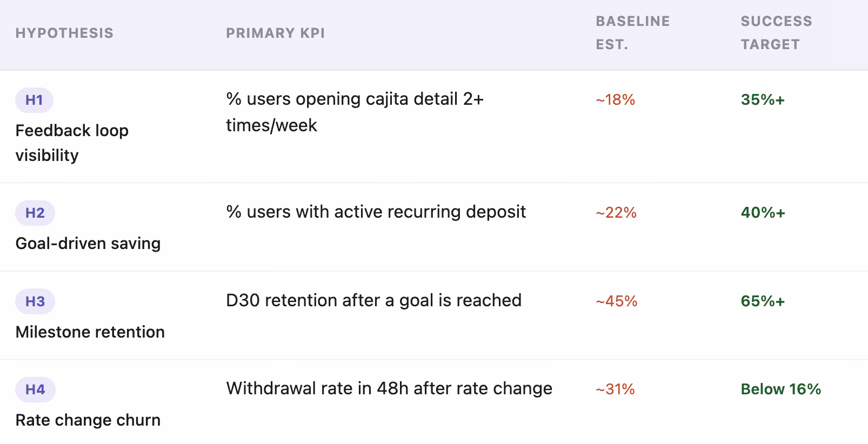The image size is (868, 444).
Task: Click the D30 retention KPI text
Action: [374, 300]
